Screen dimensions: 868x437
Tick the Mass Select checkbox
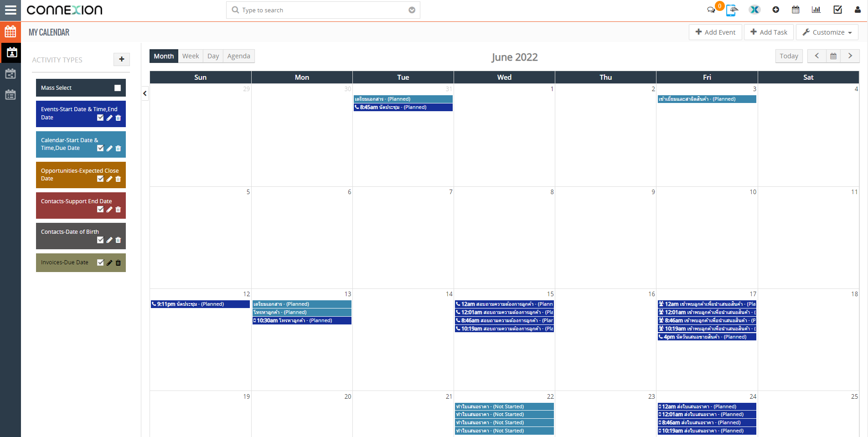click(118, 88)
